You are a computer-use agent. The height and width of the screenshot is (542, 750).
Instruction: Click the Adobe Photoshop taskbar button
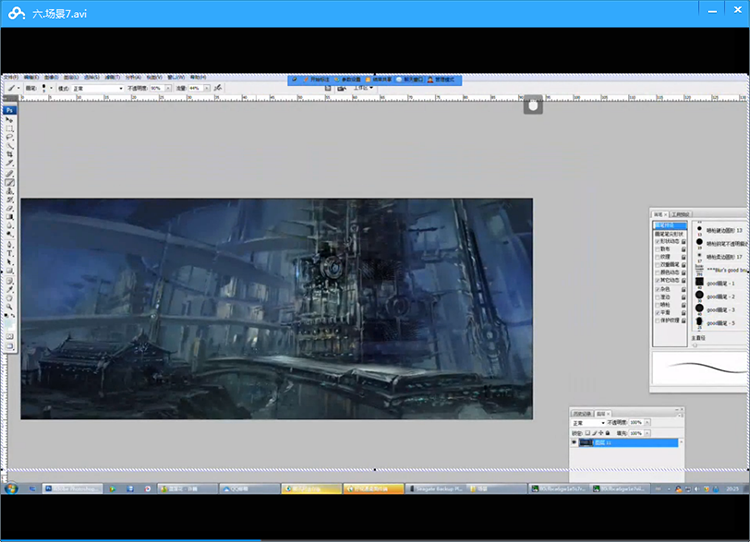(x=72, y=488)
